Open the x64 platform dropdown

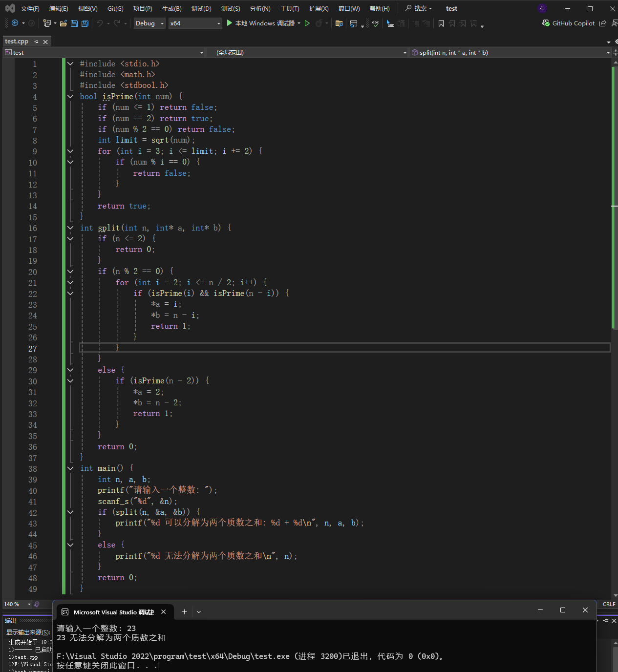tap(195, 23)
